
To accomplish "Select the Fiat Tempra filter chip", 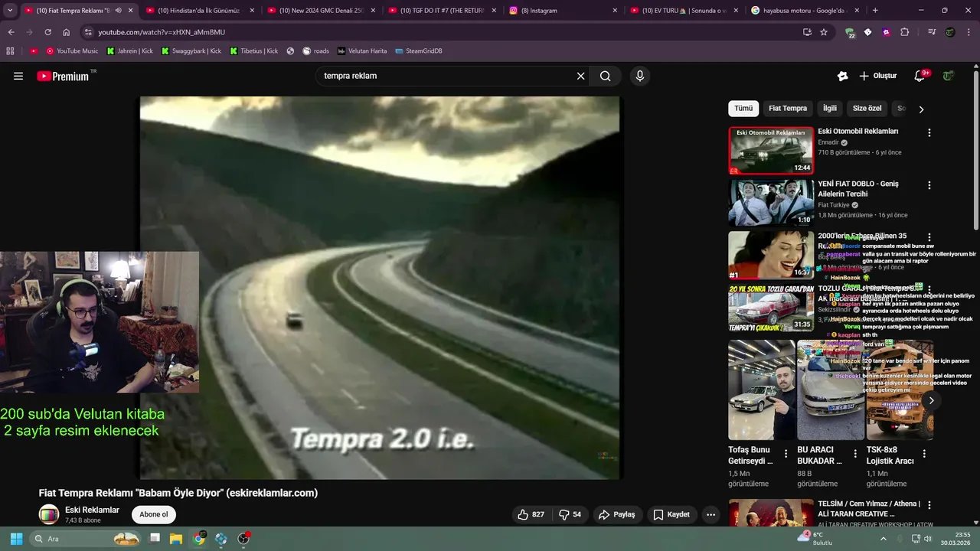I will click(x=788, y=109).
